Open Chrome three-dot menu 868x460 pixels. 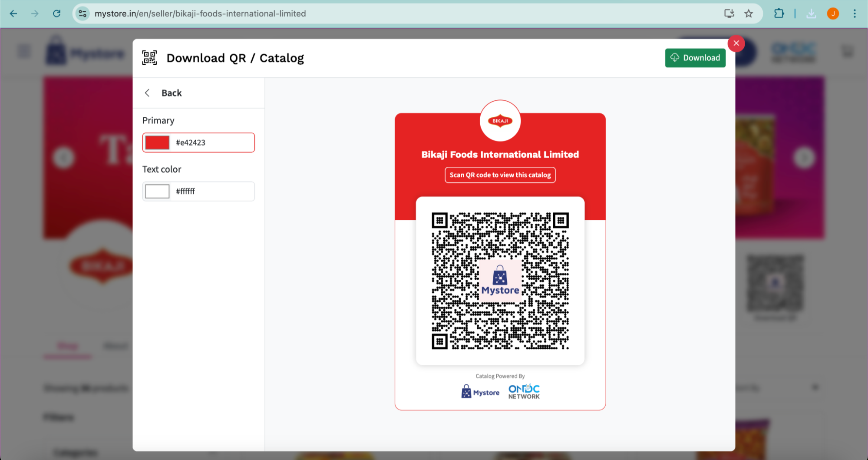855,13
